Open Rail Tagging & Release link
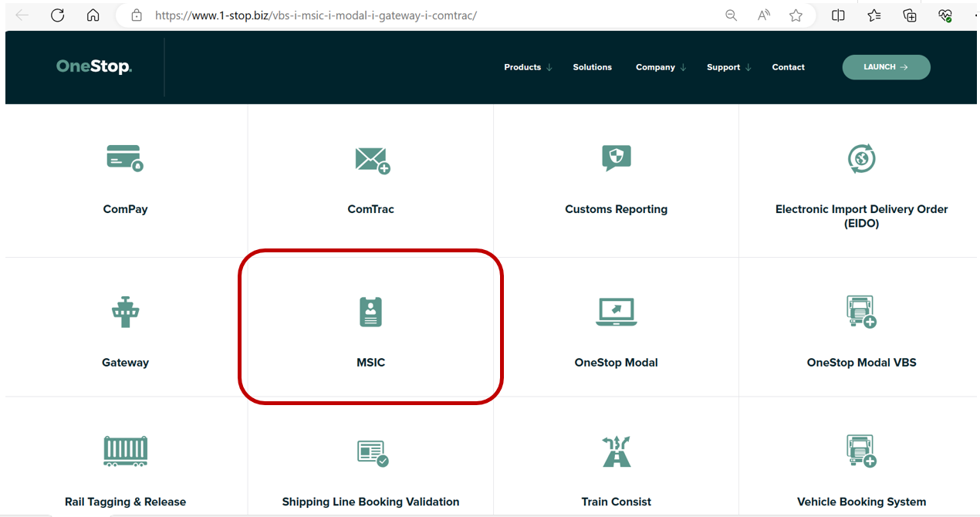This screenshot has height=517, width=980. 125,502
